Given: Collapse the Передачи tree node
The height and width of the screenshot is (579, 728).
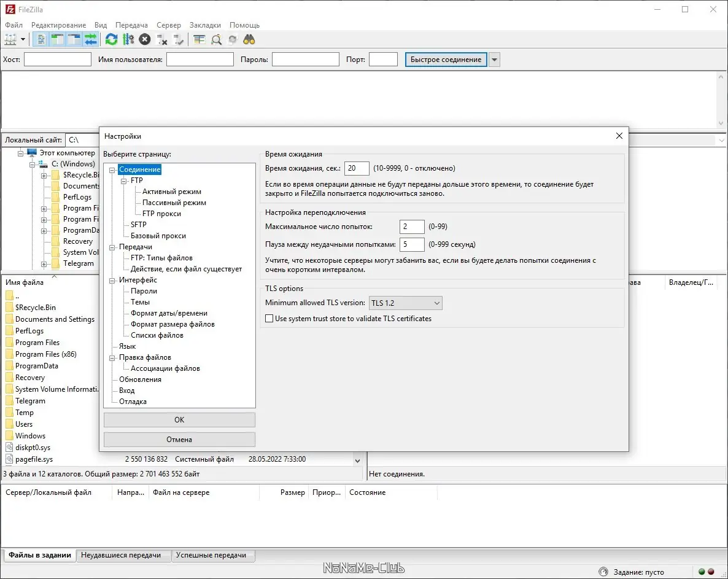Looking at the screenshot, I should tap(112, 247).
